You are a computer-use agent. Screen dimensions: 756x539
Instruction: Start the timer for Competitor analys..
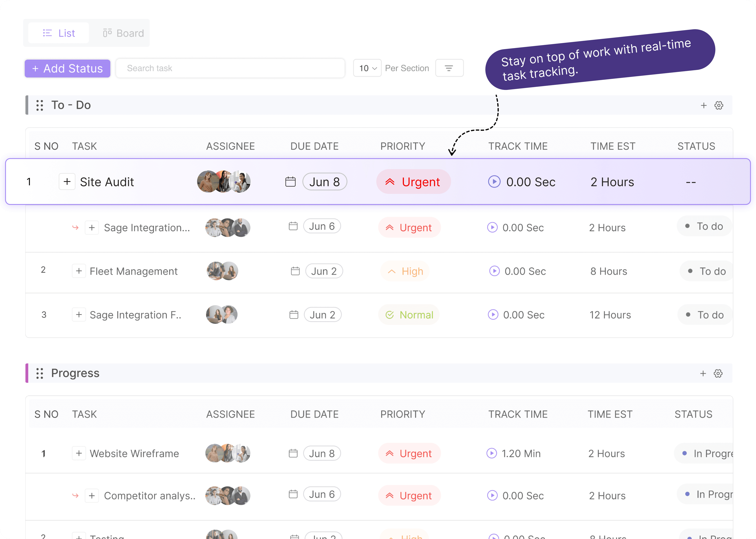492,495
